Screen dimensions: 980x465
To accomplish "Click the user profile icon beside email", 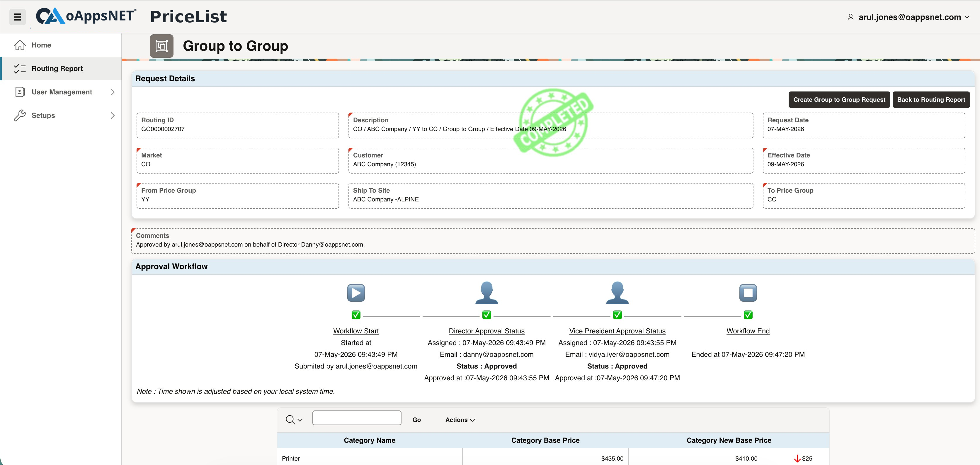I will tap(851, 17).
